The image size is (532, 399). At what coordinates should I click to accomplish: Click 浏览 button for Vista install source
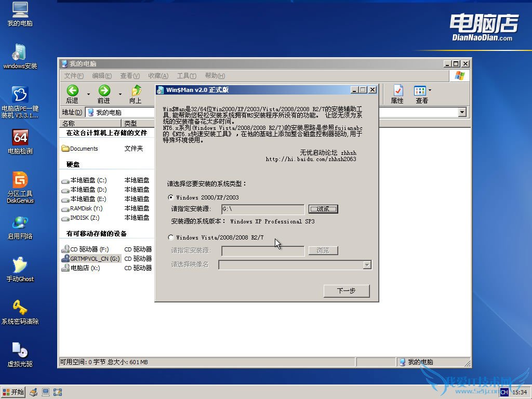point(323,250)
